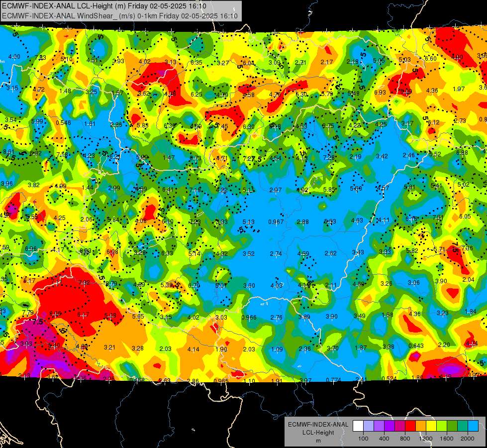The image size is (487, 448).
Task: Click the wind shear value '5.53'
Action: 330,222
